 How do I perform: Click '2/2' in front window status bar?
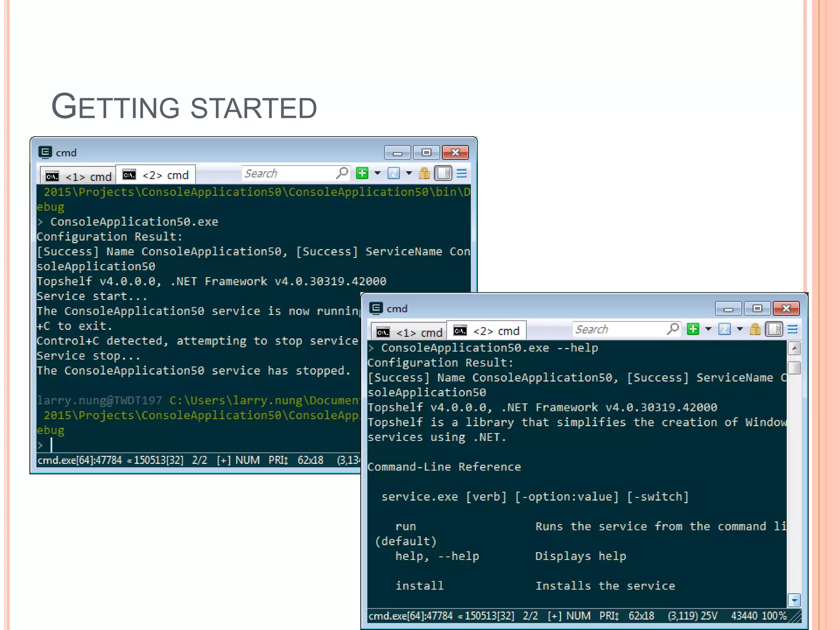[531, 616]
